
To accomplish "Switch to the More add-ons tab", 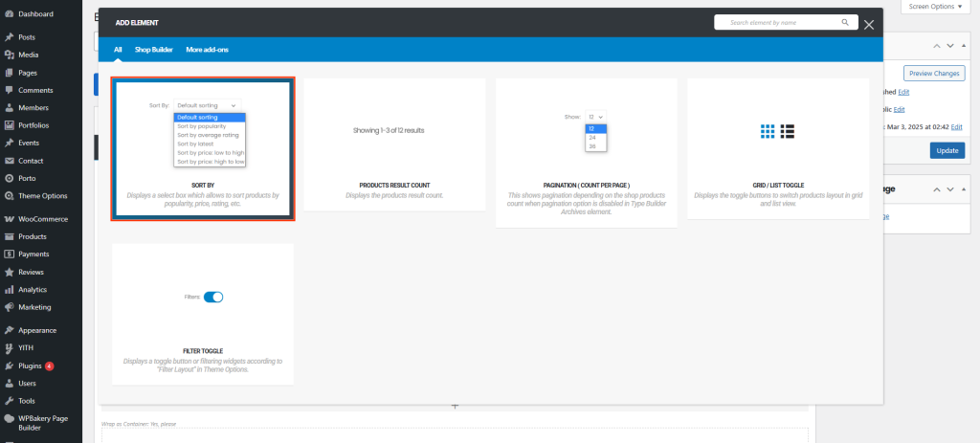I will pos(207,50).
